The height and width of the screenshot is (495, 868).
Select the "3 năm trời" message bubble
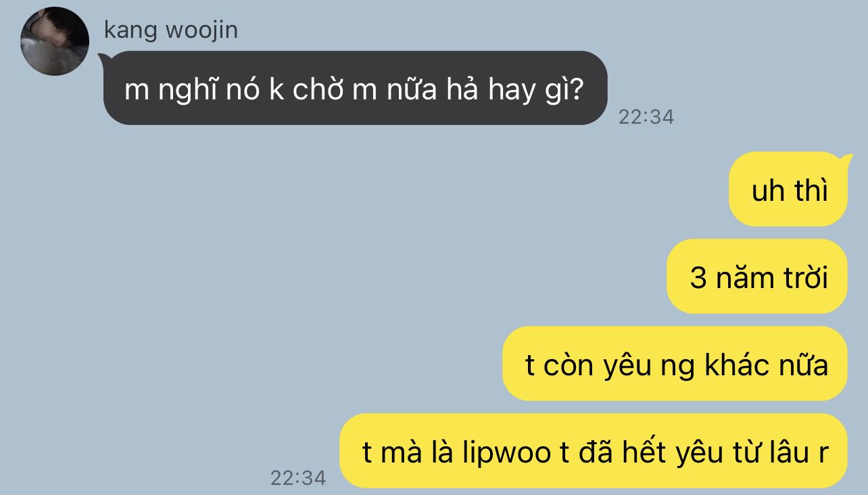(757, 276)
